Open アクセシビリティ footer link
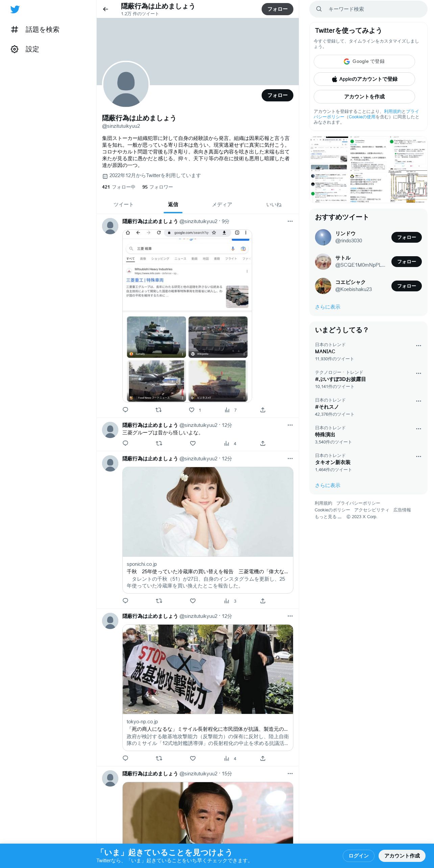Image resolution: width=434 pixels, height=868 pixels. click(x=371, y=510)
